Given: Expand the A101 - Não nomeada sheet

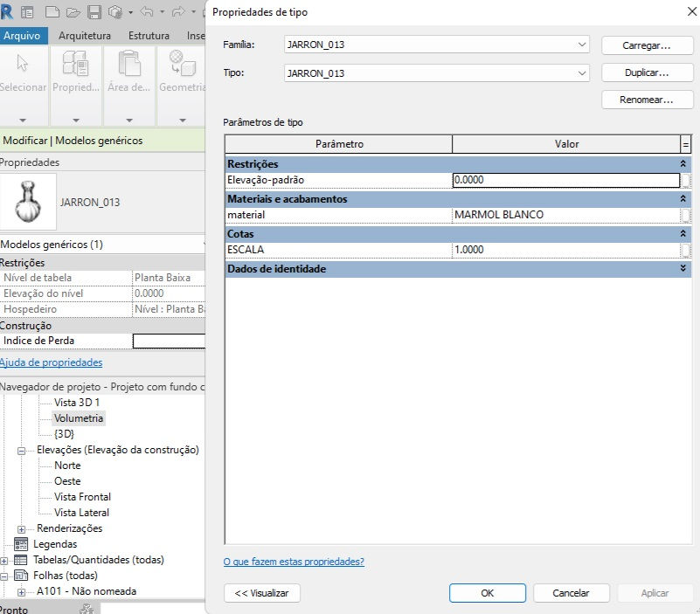Looking at the screenshot, I should coord(22,592).
